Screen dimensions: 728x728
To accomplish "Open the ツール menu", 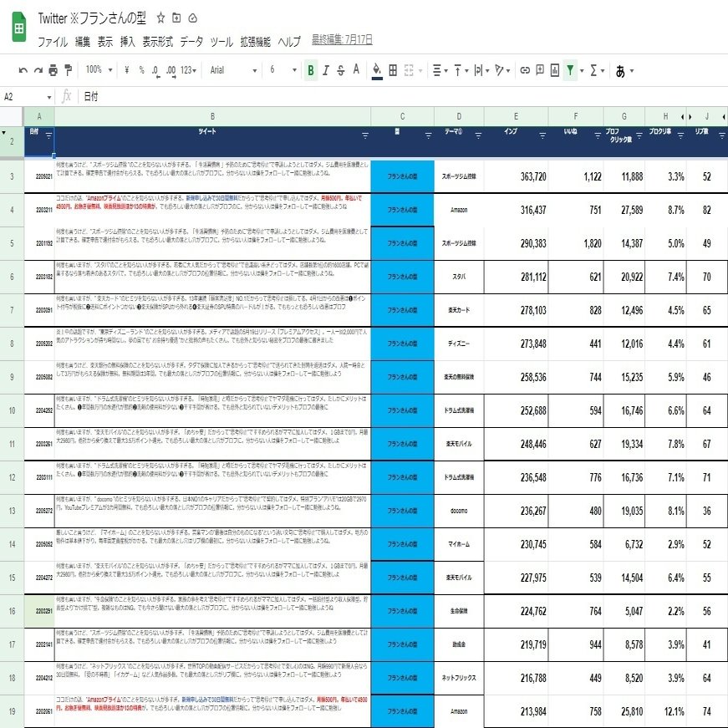I will point(221,42).
